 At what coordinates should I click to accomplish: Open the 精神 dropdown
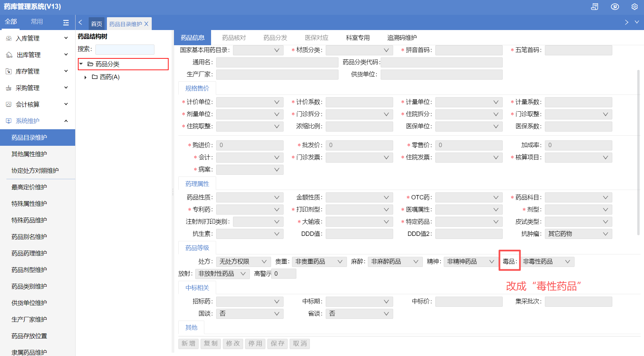coord(471,262)
